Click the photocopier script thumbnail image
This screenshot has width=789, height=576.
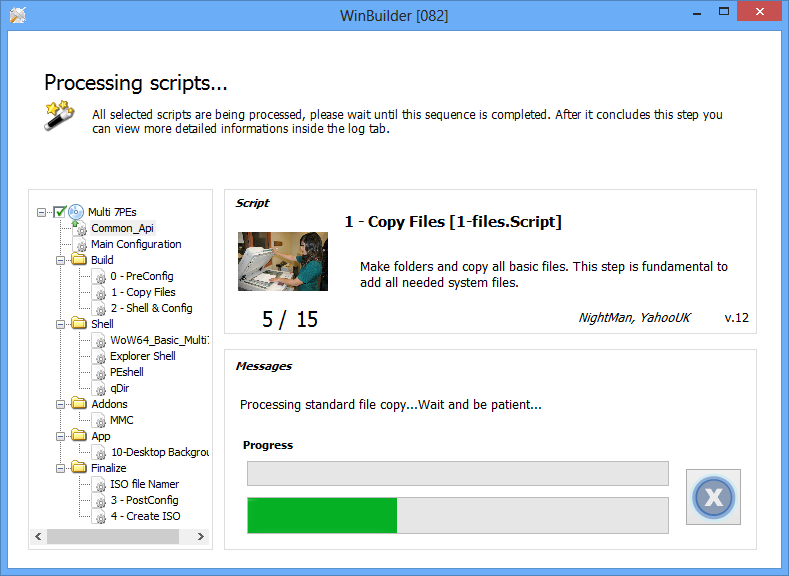pyautogui.click(x=283, y=261)
